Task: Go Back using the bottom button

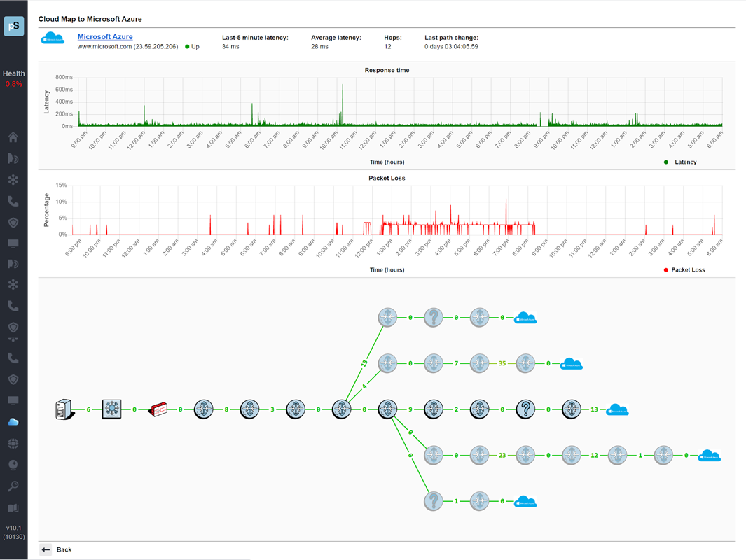Action: tap(57, 549)
